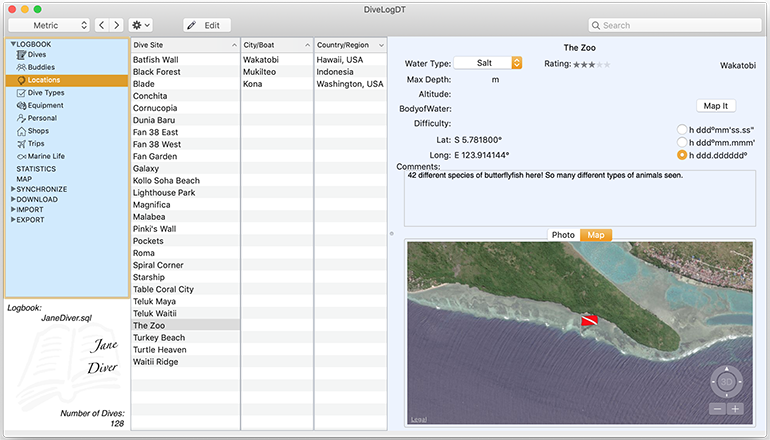The width and height of the screenshot is (770, 440).
Task: Select the Buddies sidebar item
Action: click(x=40, y=68)
